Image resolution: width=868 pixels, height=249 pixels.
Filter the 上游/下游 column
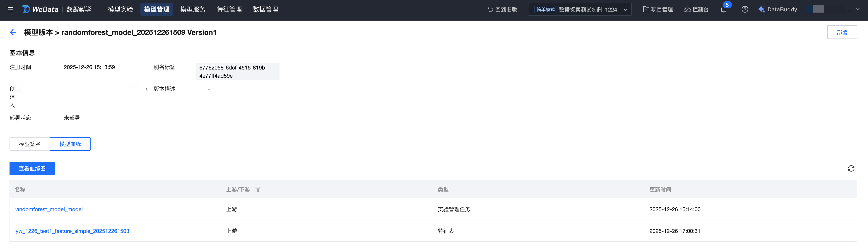[258, 189]
